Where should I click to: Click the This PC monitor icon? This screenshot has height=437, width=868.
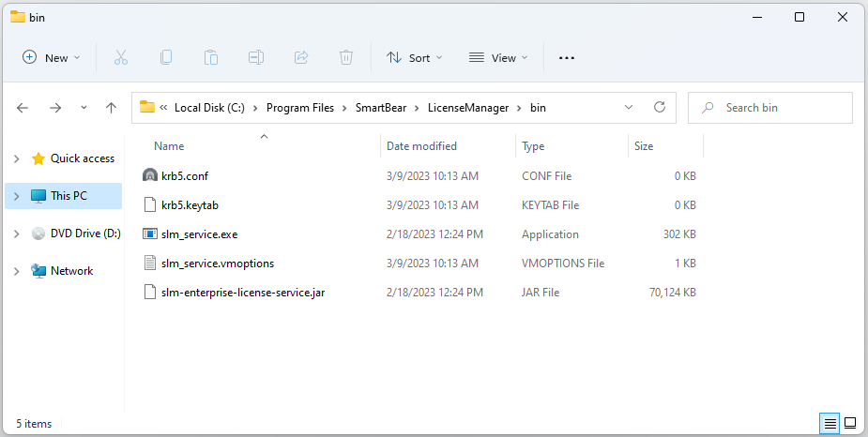tap(38, 196)
